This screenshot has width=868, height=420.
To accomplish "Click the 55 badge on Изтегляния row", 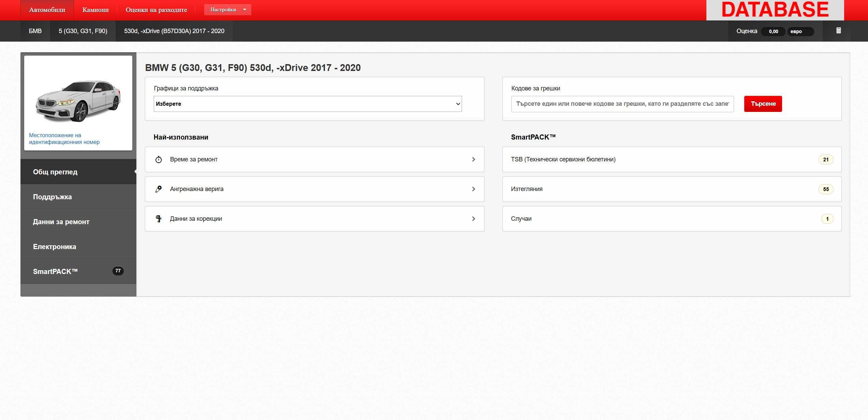I will pos(826,189).
